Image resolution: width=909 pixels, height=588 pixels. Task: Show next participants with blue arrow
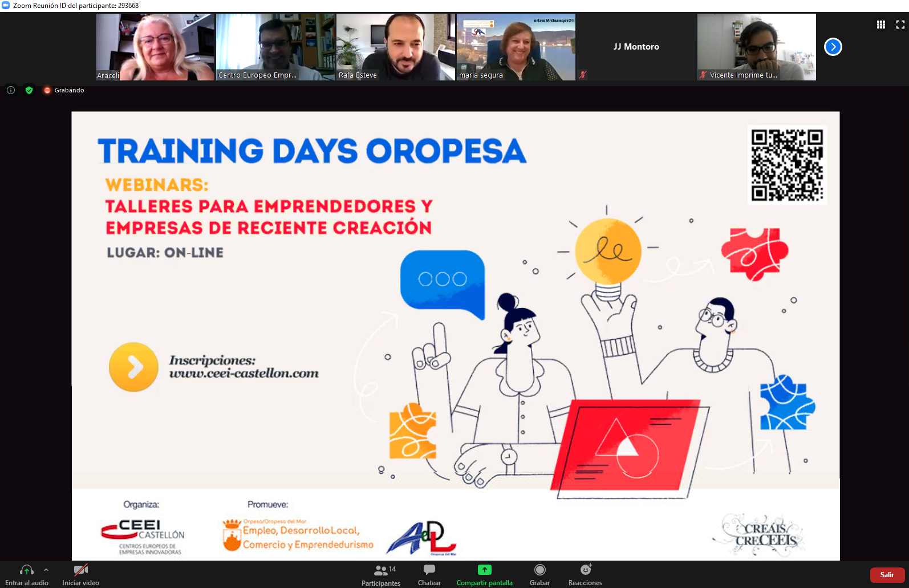pos(833,47)
